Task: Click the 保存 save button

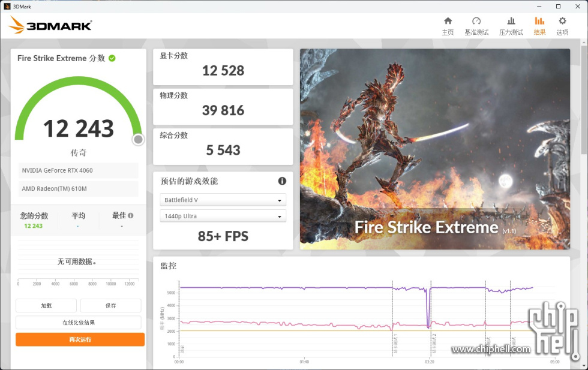Action: coord(110,305)
